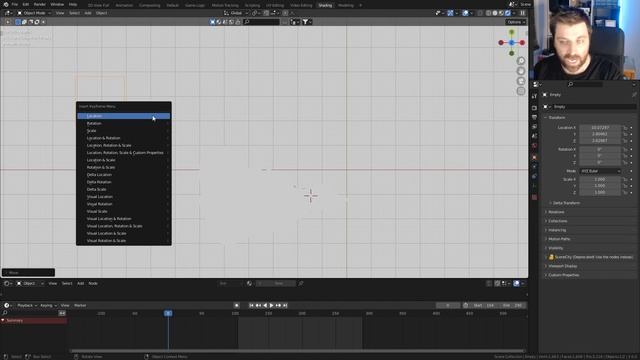640x360 pixels.
Task: Select Visual Rotation & Scale option
Action: [x=124, y=241]
